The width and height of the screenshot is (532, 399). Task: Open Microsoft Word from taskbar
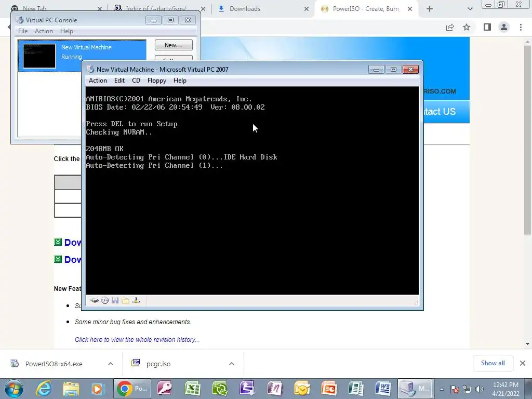click(x=383, y=389)
